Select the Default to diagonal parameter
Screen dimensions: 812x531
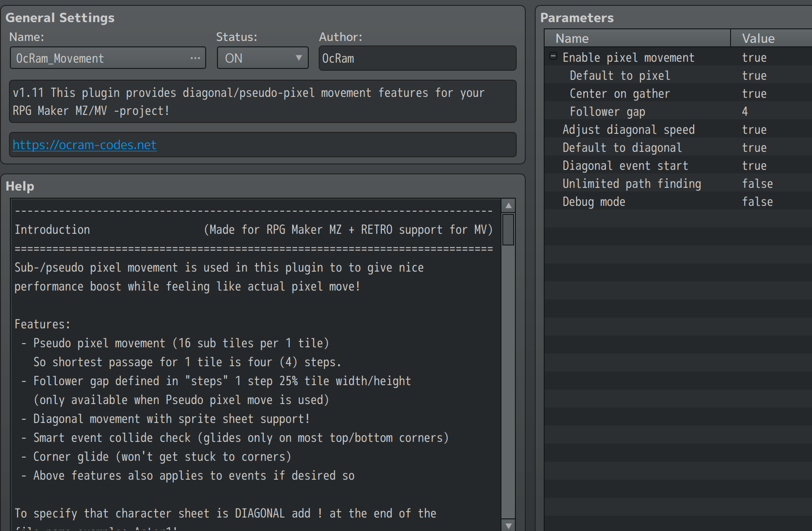click(x=678, y=147)
